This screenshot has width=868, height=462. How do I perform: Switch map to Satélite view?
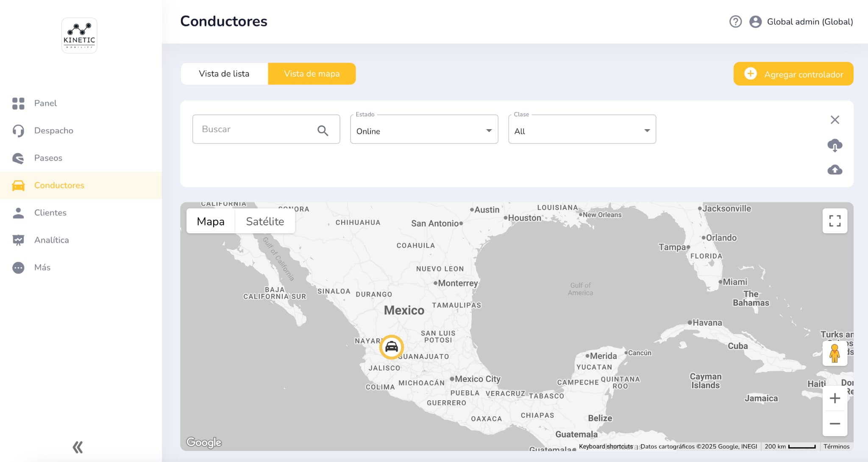265,221
